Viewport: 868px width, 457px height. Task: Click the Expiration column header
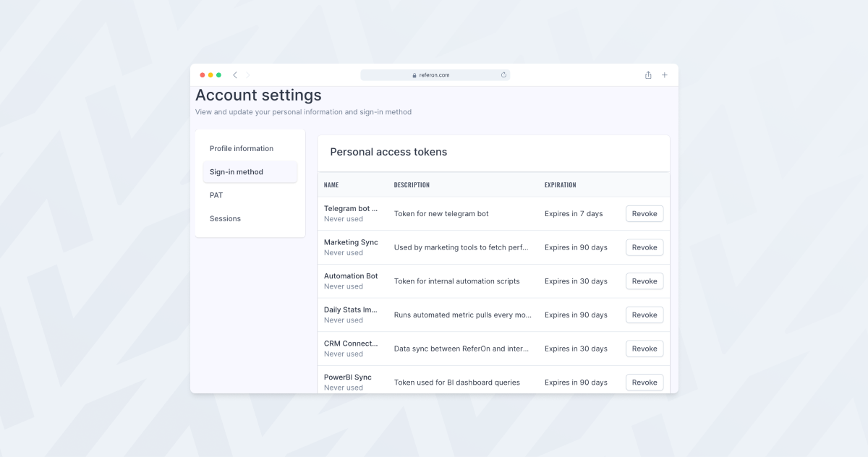(x=560, y=185)
